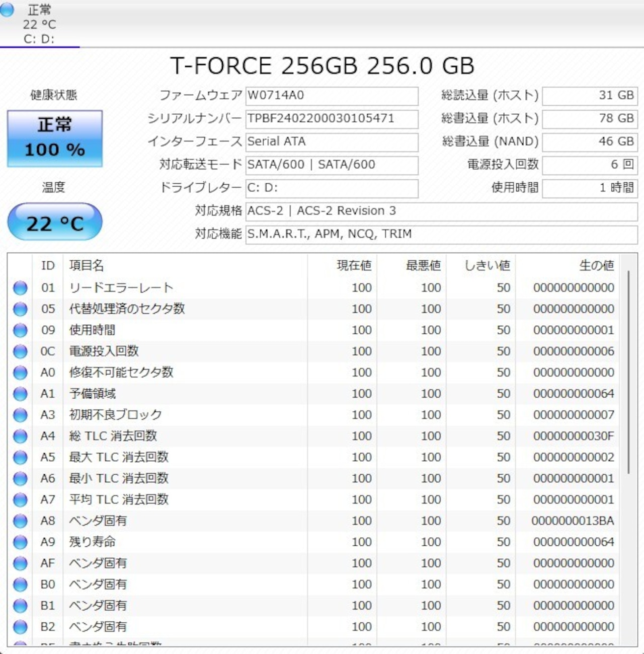Click the total host reads field 31 GB

pyautogui.click(x=590, y=96)
